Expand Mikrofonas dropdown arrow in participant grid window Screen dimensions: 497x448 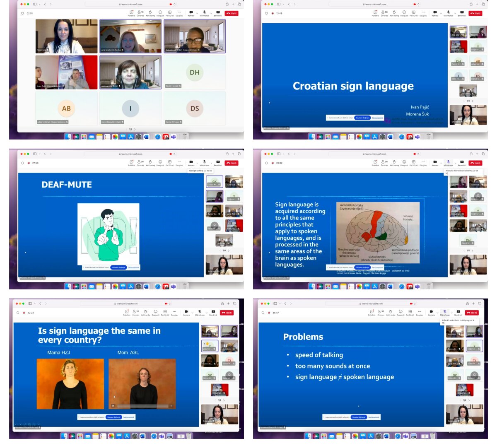tap(211, 13)
